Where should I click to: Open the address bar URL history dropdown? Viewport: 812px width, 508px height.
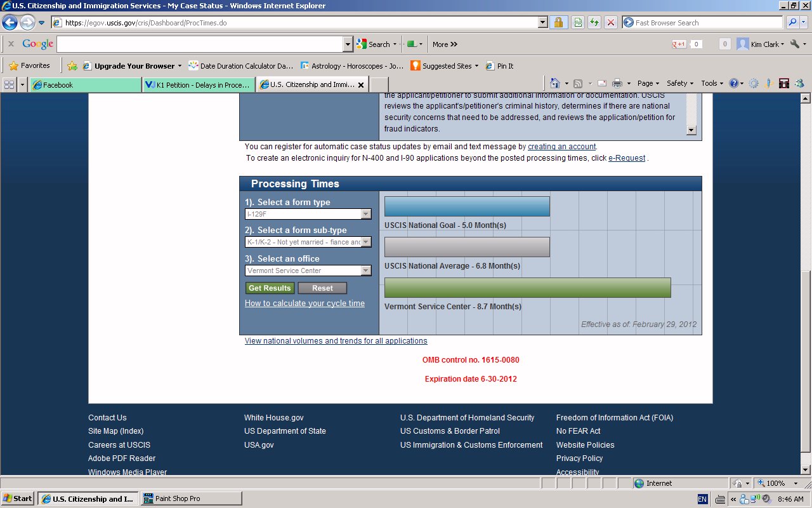pyautogui.click(x=542, y=23)
